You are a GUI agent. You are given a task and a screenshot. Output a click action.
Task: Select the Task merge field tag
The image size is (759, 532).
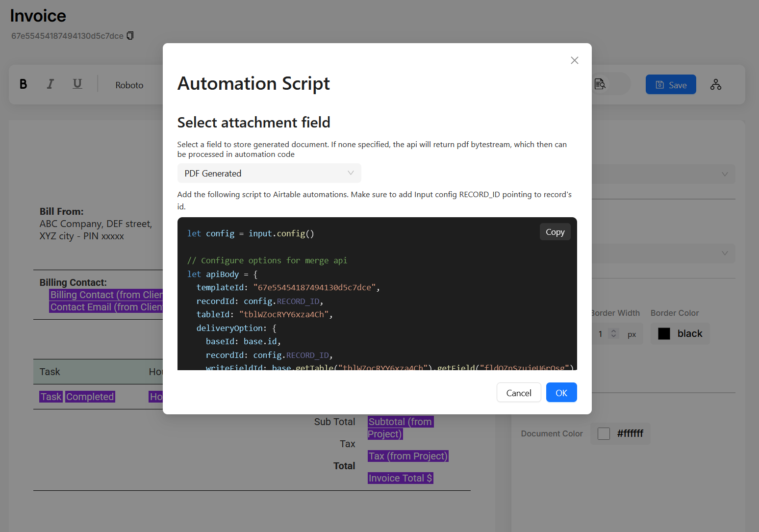(51, 397)
